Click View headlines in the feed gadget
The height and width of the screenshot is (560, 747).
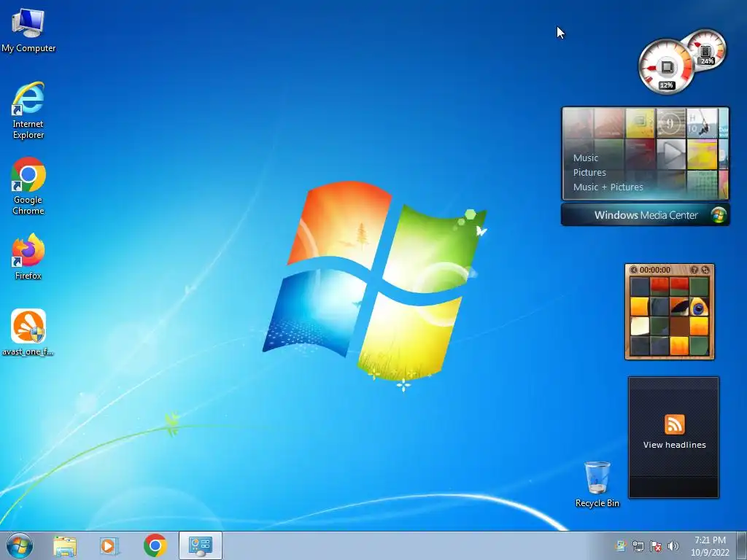coord(674,445)
